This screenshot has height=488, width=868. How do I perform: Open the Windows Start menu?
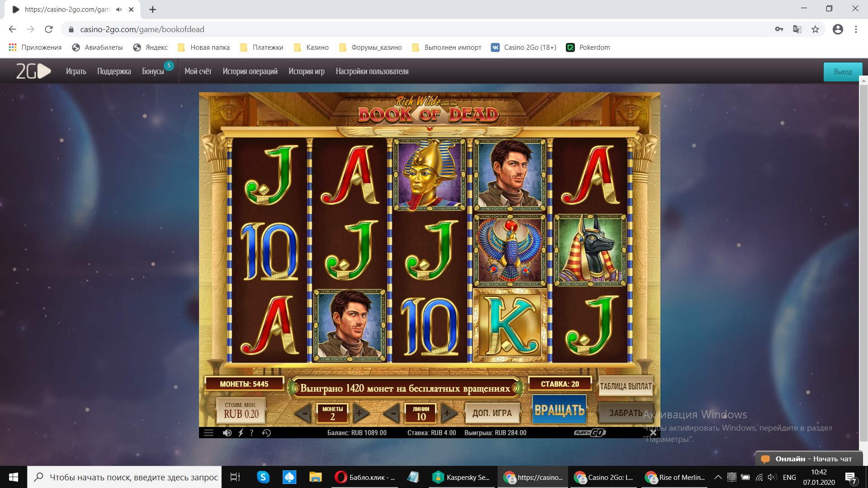[x=14, y=477]
